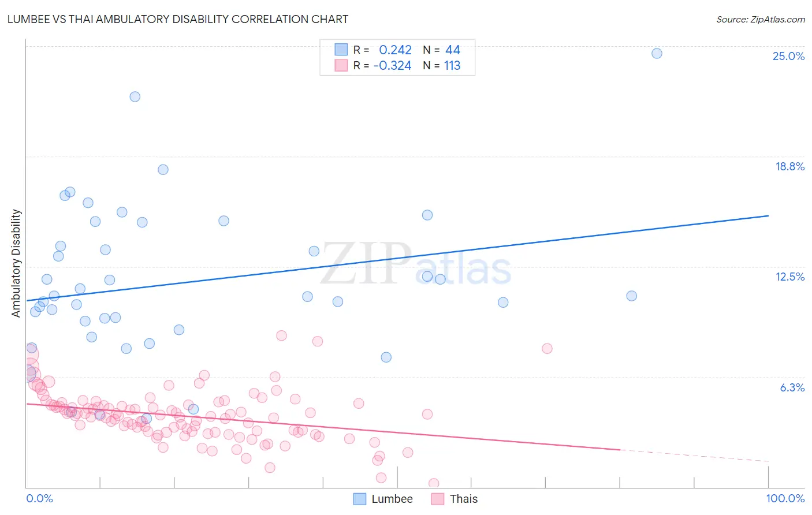Click the Lumbee legend color swatch at bottom

tap(360, 499)
